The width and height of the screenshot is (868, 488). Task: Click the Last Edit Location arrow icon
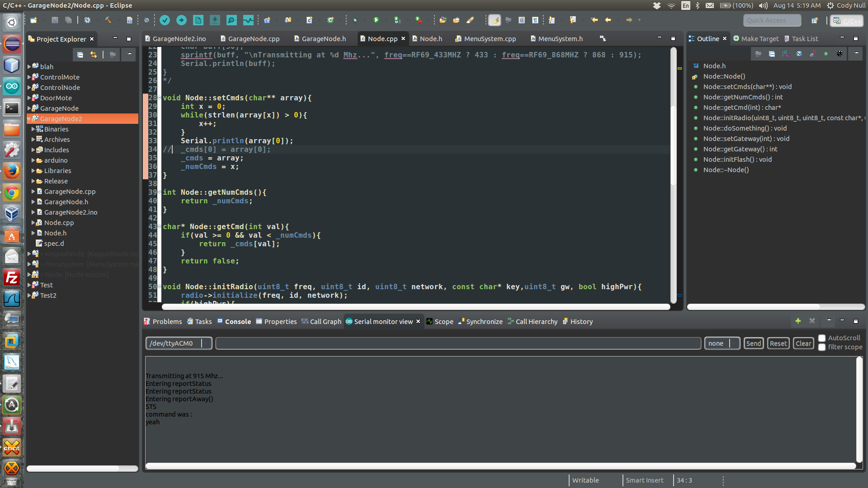(x=594, y=20)
